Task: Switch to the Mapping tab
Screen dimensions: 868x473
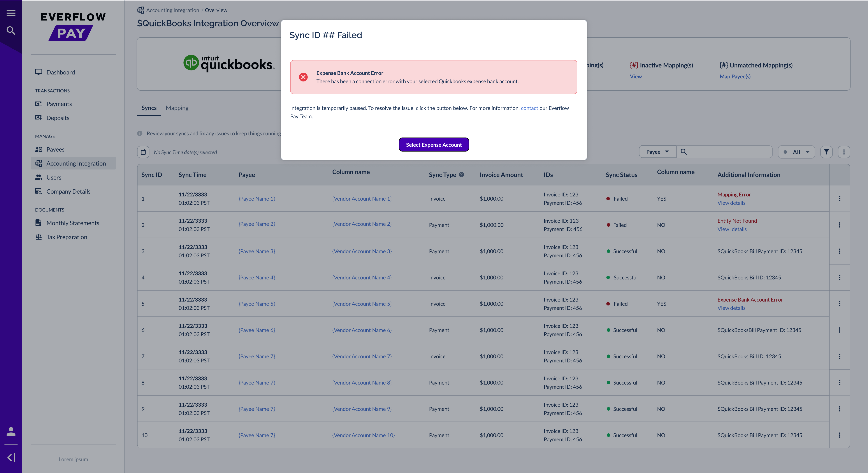Action: [177, 108]
